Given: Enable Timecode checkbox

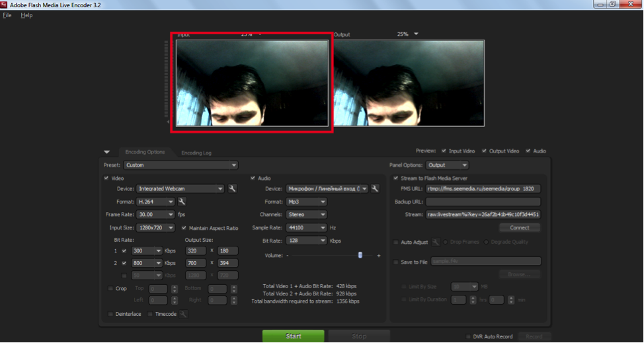Looking at the screenshot, I should click(150, 314).
